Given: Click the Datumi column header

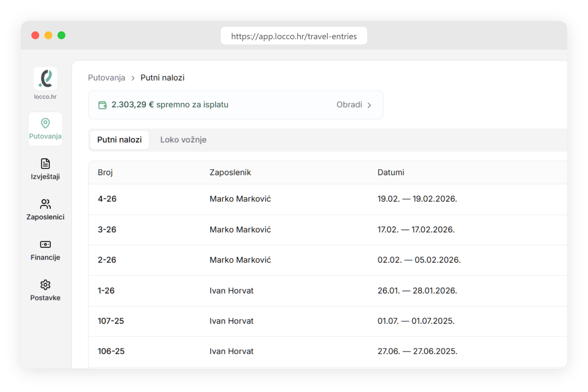Looking at the screenshot, I should 391,172.
